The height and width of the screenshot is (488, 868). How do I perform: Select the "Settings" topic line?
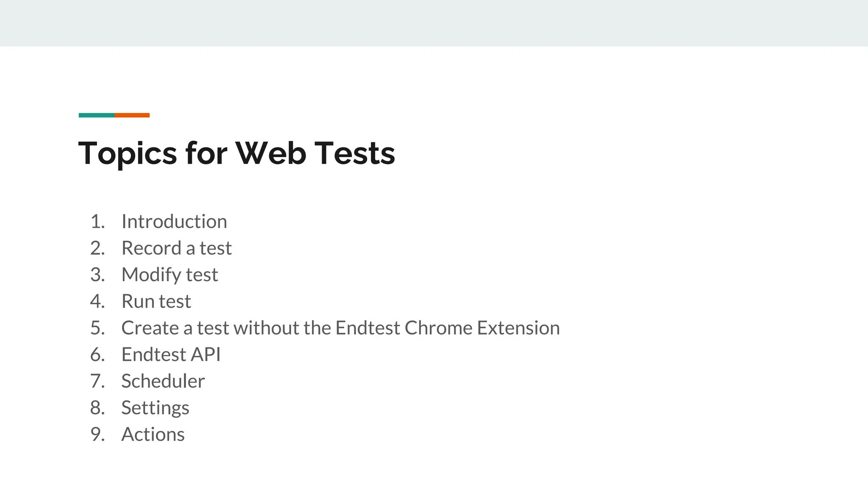[155, 408]
